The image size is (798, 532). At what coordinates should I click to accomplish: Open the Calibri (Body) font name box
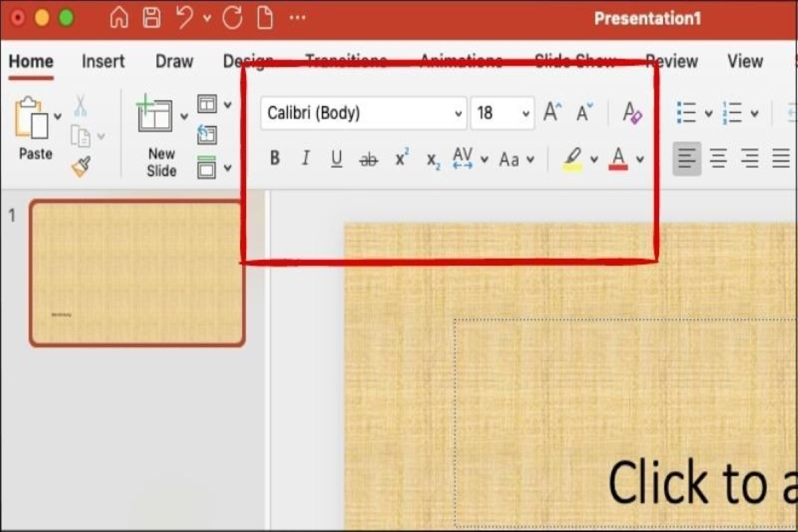pyautogui.click(x=364, y=113)
